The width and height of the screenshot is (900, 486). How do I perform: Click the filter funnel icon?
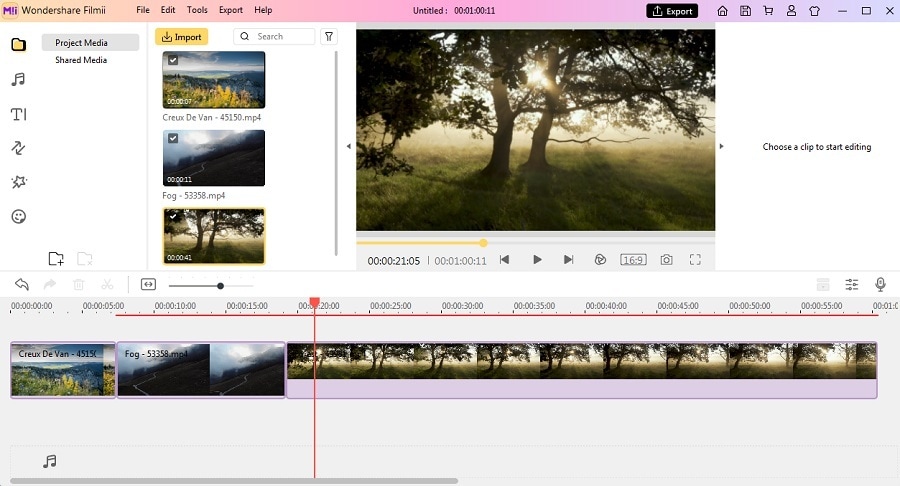[329, 37]
